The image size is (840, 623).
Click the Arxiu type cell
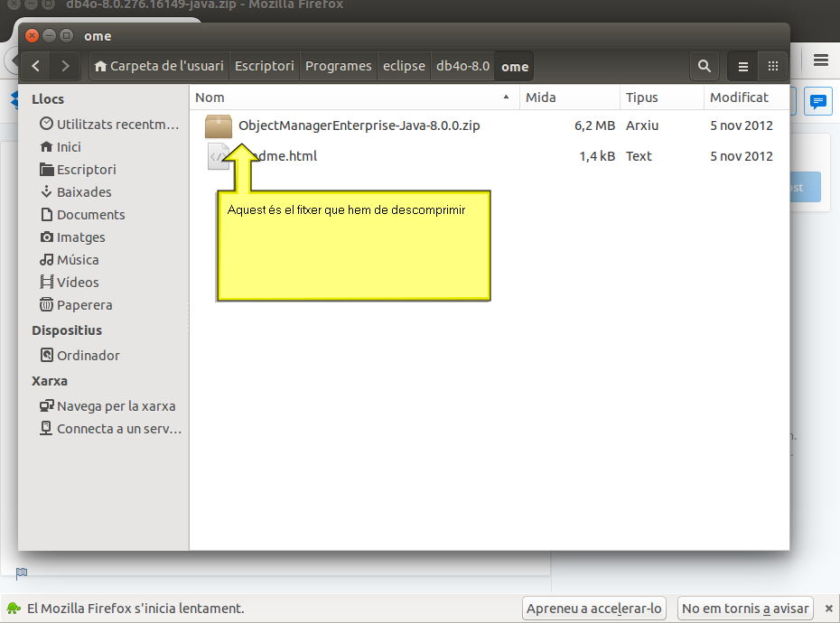pyautogui.click(x=642, y=126)
